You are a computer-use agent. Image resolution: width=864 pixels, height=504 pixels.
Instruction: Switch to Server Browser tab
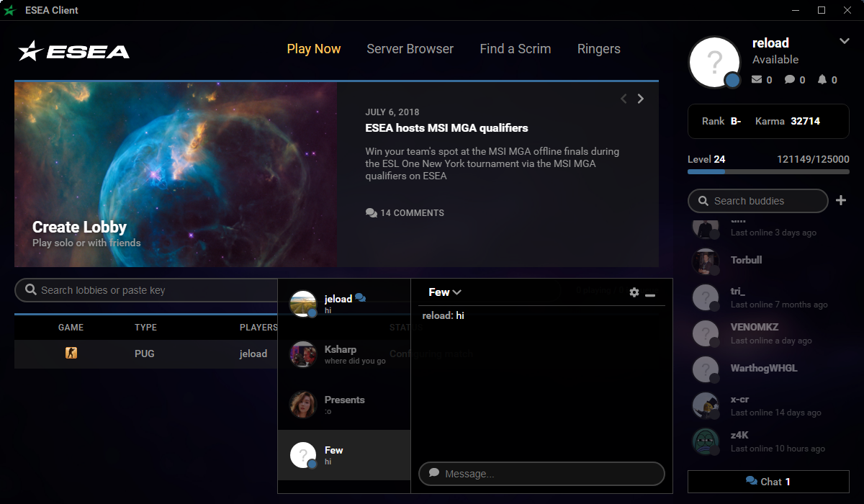point(410,49)
